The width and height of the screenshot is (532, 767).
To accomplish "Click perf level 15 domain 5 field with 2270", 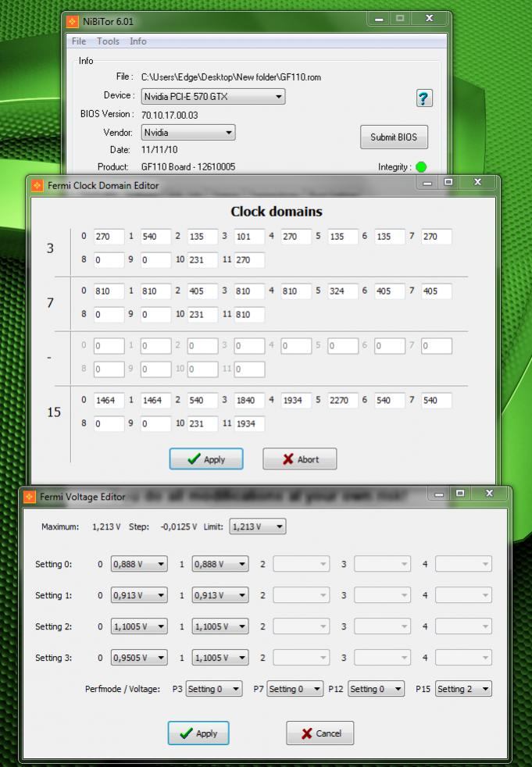I will coord(343,401).
